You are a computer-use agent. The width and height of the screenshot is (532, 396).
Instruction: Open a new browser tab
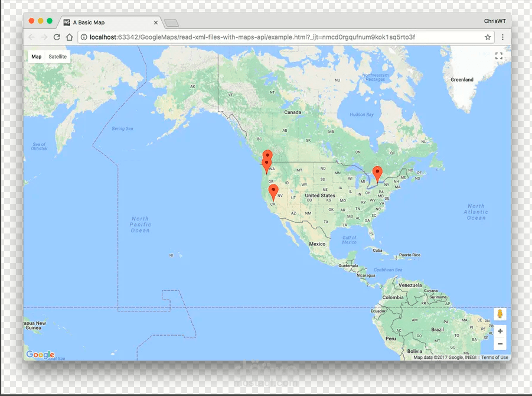click(x=171, y=23)
